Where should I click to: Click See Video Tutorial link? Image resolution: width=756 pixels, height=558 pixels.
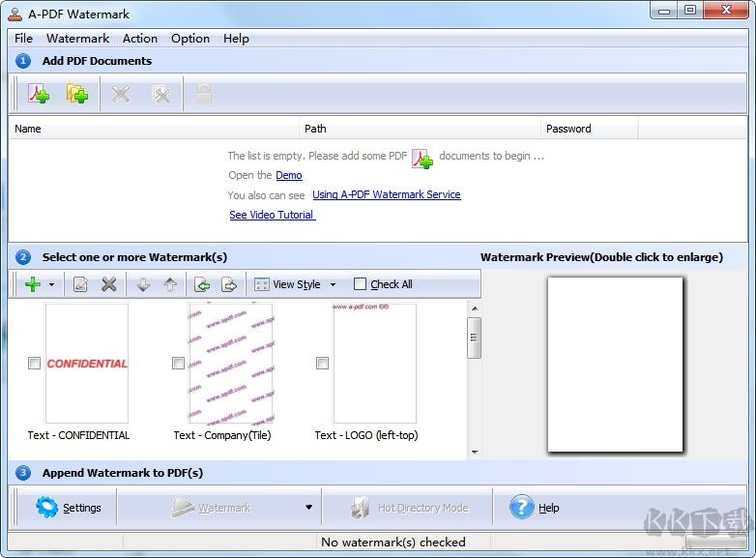(273, 215)
